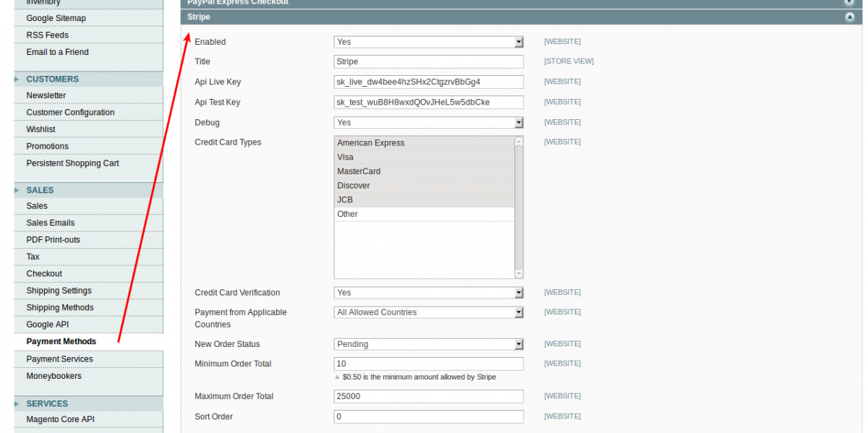This screenshot has width=868, height=433.
Task: Open Shipping Settings in sidebar
Action: click(59, 291)
